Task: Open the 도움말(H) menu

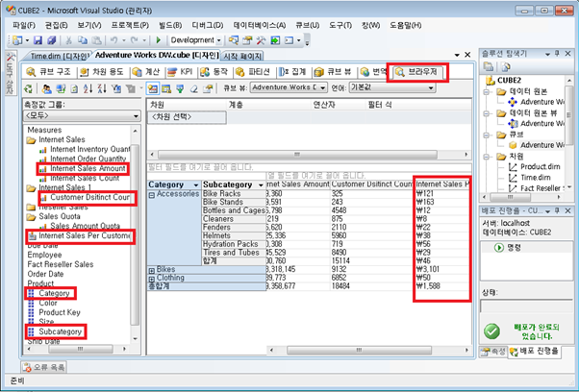Action: (x=406, y=25)
